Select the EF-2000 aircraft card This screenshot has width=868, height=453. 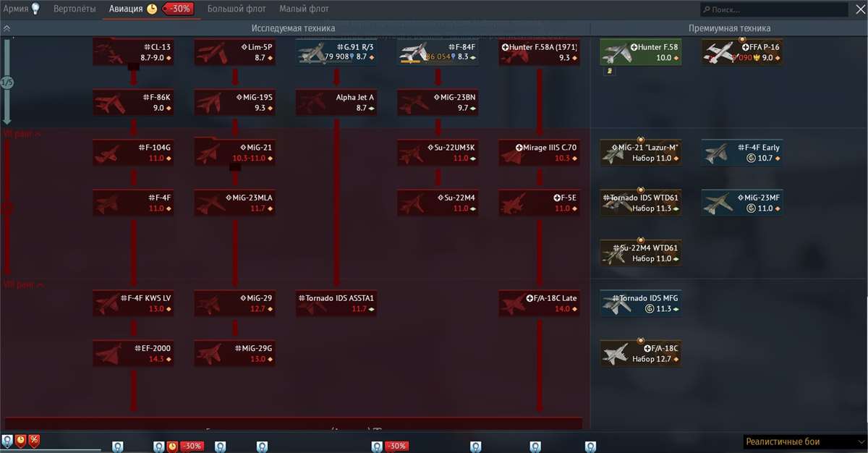133,353
